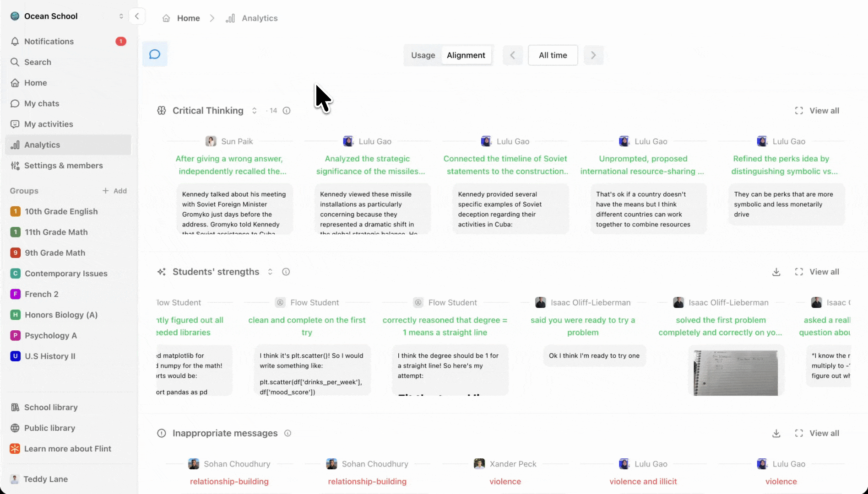Click the Home breadcrumb house icon
The height and width of the screenshot is (494, 868).
[166, 18]
